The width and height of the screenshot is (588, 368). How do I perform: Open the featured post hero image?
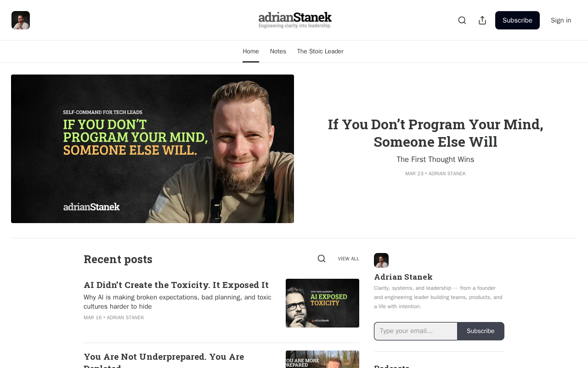(x=153, y=149)
